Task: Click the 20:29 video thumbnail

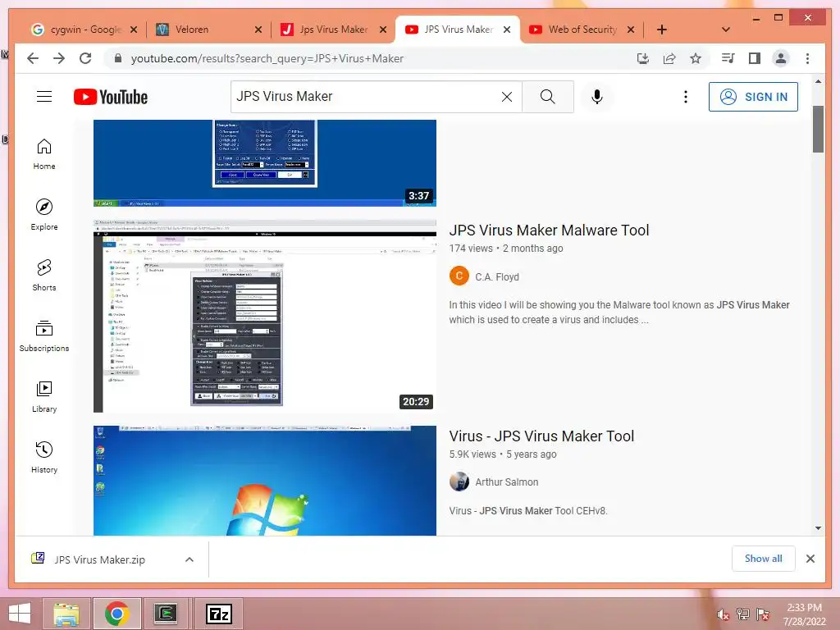Action: [x=265, y=316]
